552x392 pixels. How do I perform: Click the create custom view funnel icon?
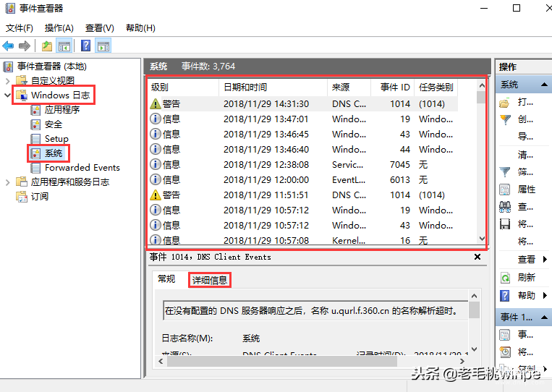click(505, 119)
